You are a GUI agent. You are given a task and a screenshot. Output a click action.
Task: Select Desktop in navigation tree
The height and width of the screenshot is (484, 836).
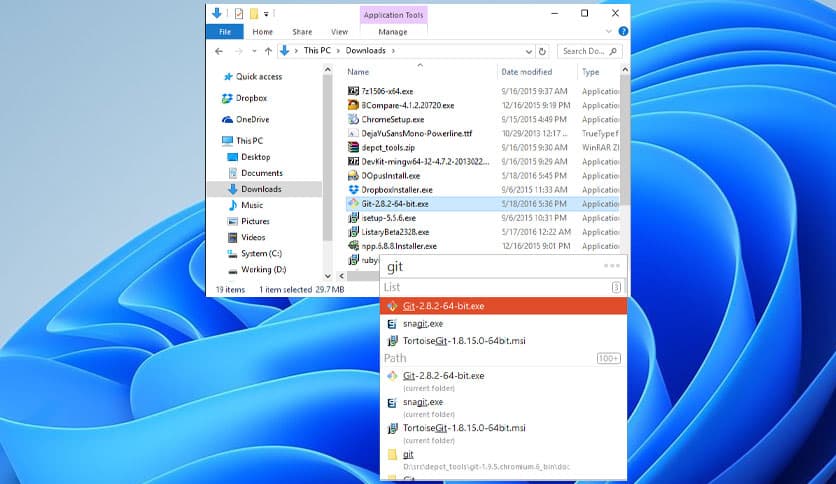click(255, 157)
